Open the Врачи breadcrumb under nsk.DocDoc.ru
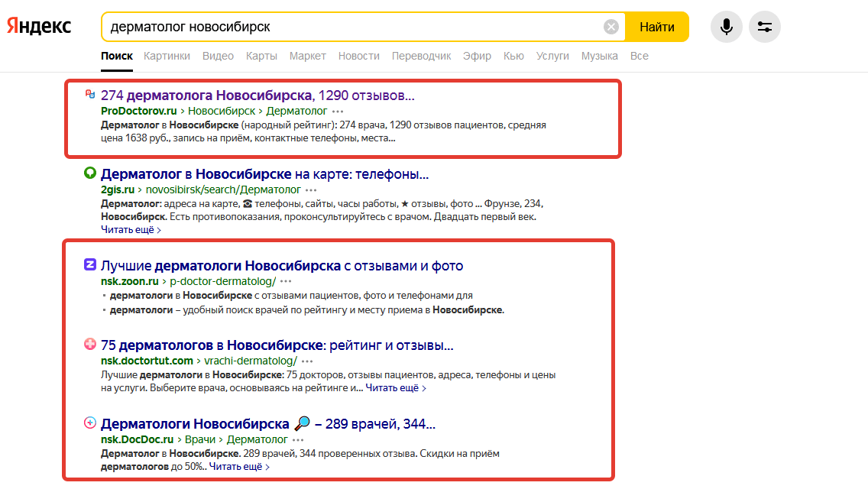868x489 pixels. (x=200, y=439)
